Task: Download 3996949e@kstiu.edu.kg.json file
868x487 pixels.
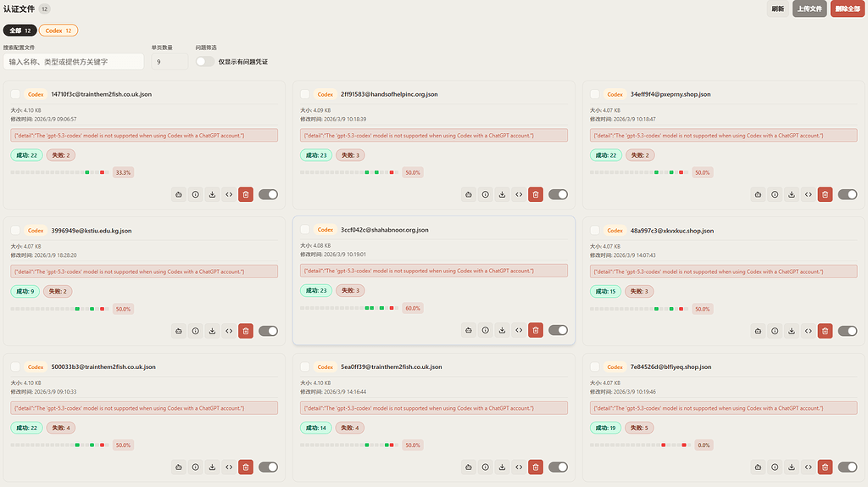Action: click(x=212, y=331)
